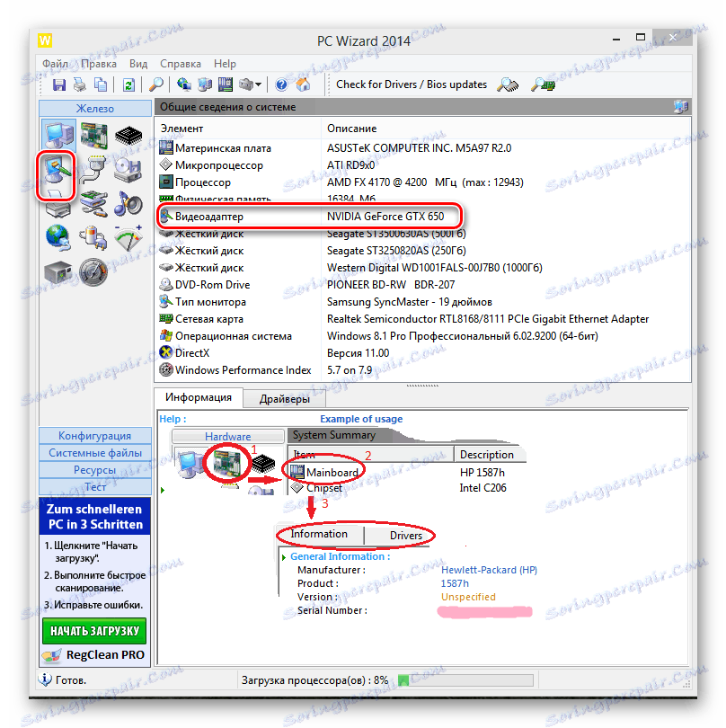Select the Операционная система row
Image resolution: width=726 pixels, height=728 pixels.
click(x=422, y=336)
